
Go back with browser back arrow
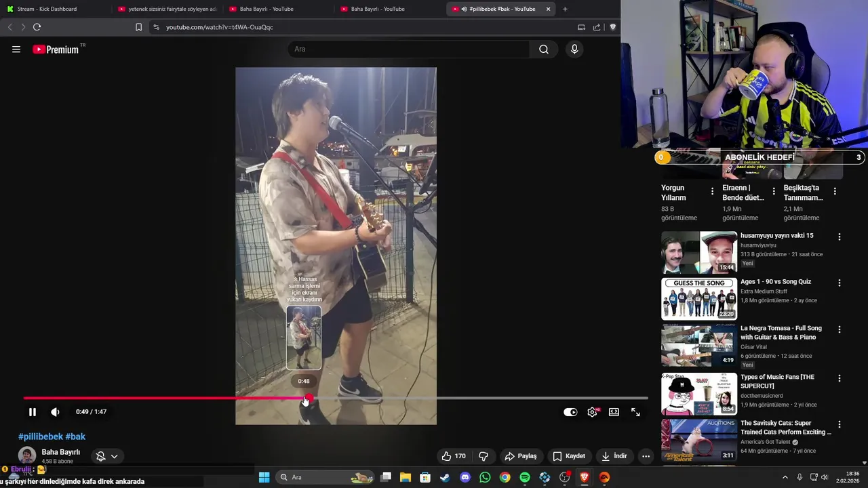click(9, 27)
